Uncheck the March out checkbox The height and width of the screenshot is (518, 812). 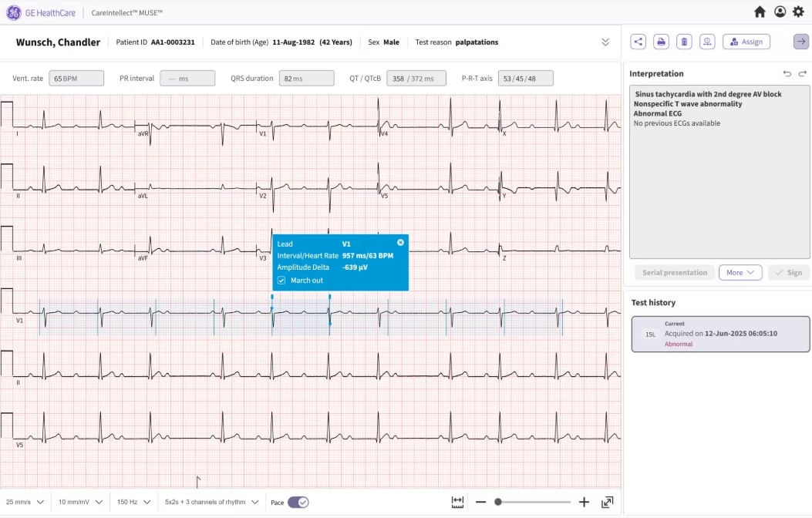[x=281, y=281]
